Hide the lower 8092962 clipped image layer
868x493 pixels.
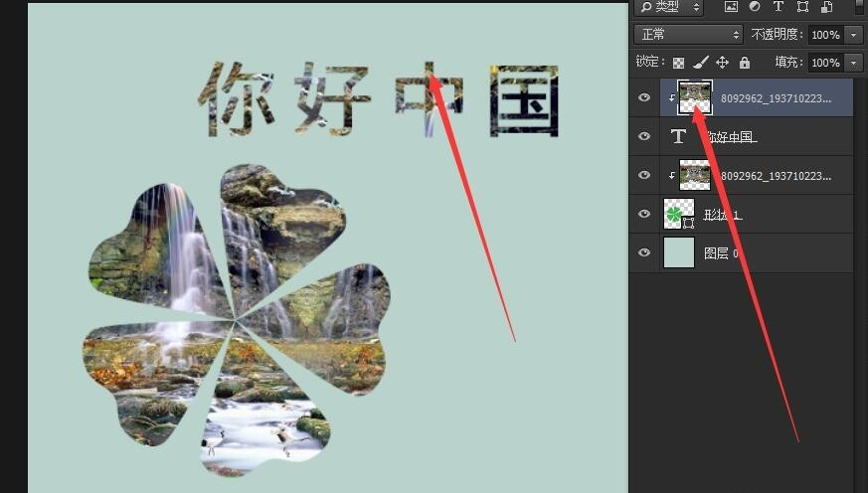644,175
